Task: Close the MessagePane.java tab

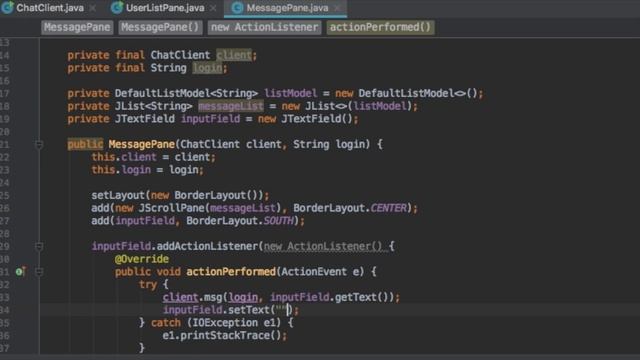Action: (x=337, y=8)
